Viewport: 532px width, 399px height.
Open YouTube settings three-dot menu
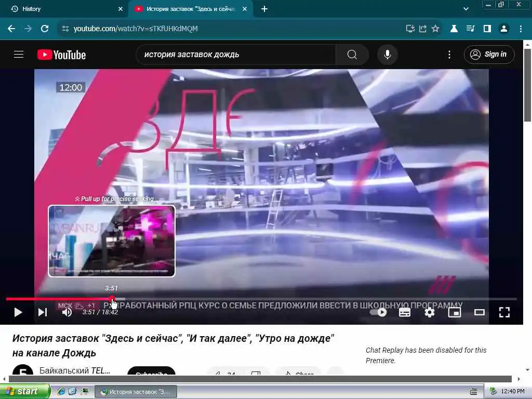[449, 54]
